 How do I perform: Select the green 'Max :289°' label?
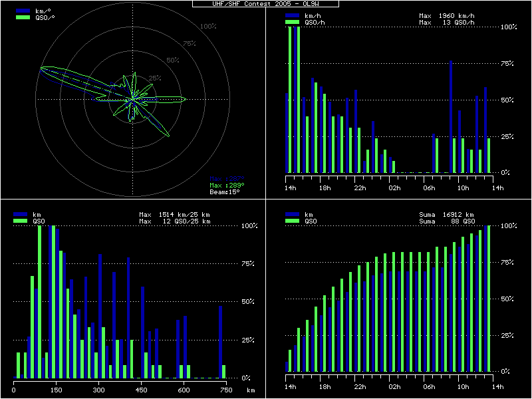(227, 186)
